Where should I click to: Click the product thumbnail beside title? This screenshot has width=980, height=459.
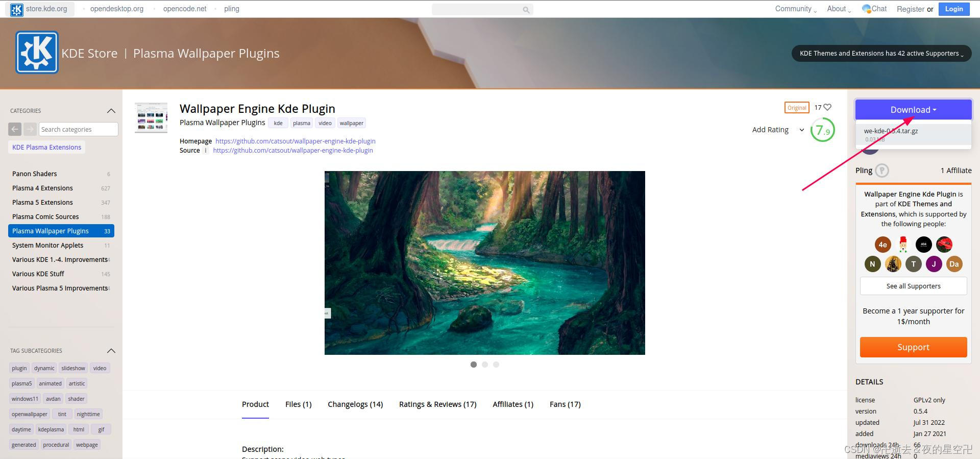point(151,117)
